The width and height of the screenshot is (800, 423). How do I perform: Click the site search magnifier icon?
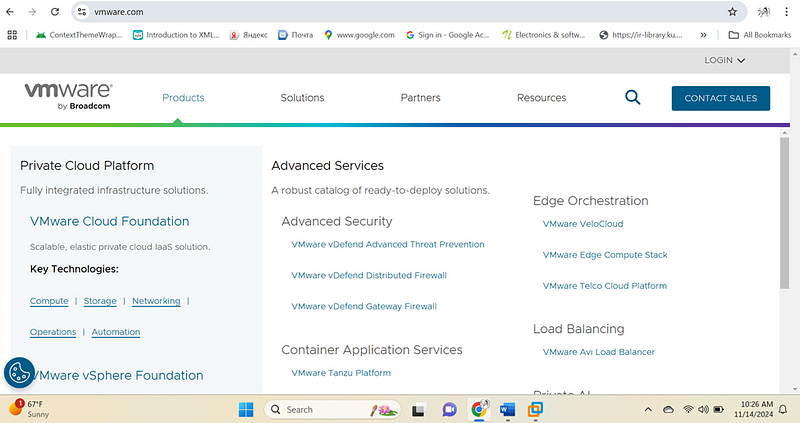[633, 97]
